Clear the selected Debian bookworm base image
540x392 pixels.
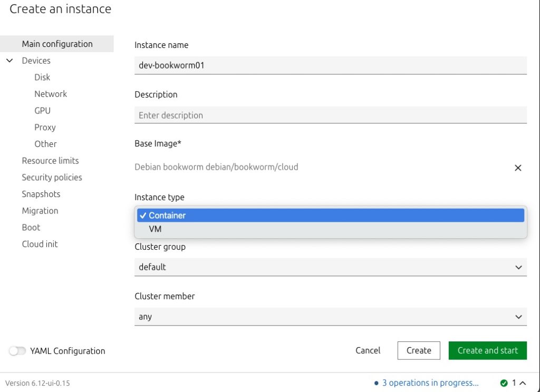point(518,168)
